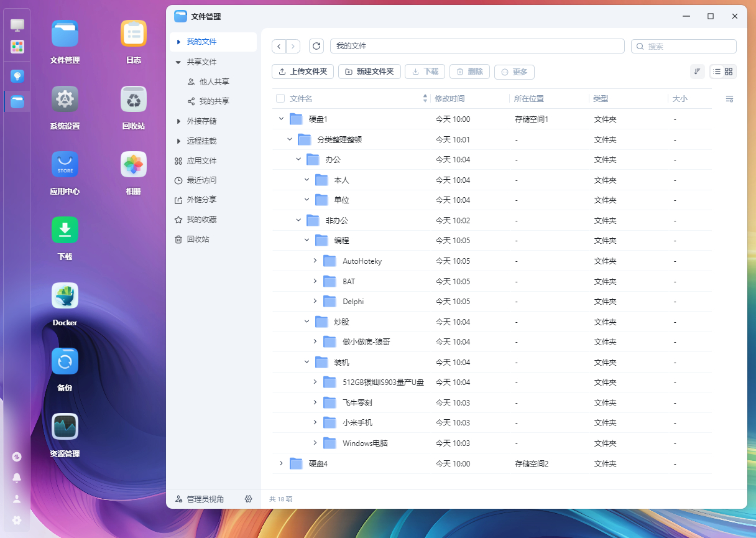Open the app launcher grid in dock

pyautogui.click(x=17, y=47)
